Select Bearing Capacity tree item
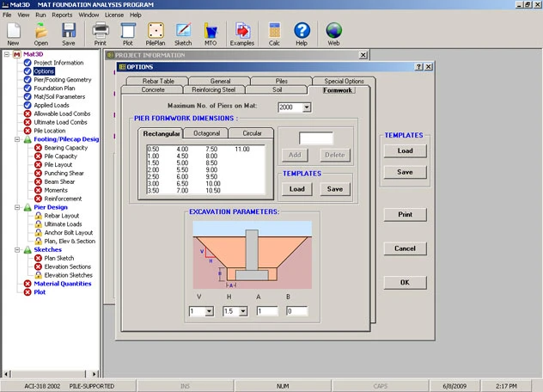Screen dimensions: 543x392 tap(66, 148)
